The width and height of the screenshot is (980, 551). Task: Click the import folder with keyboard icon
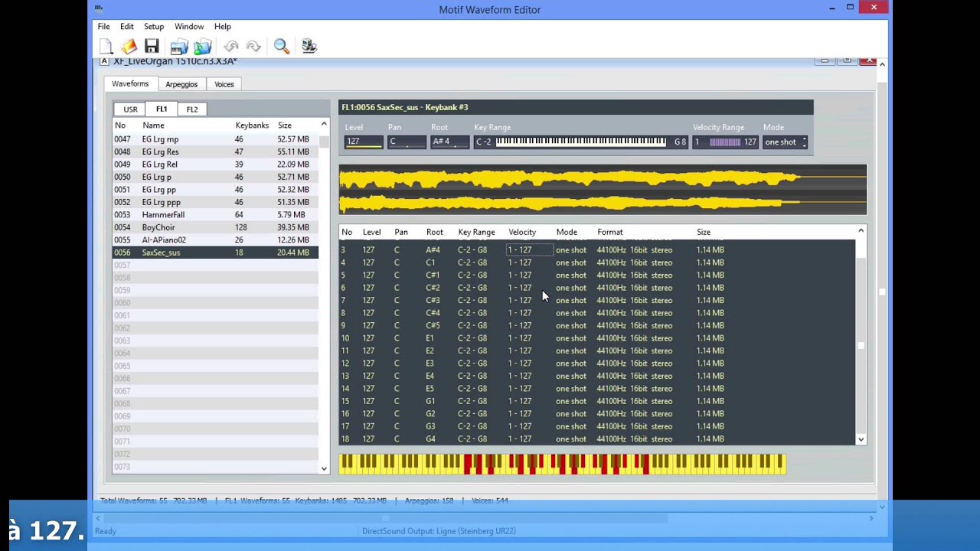(x=179, y=47)
